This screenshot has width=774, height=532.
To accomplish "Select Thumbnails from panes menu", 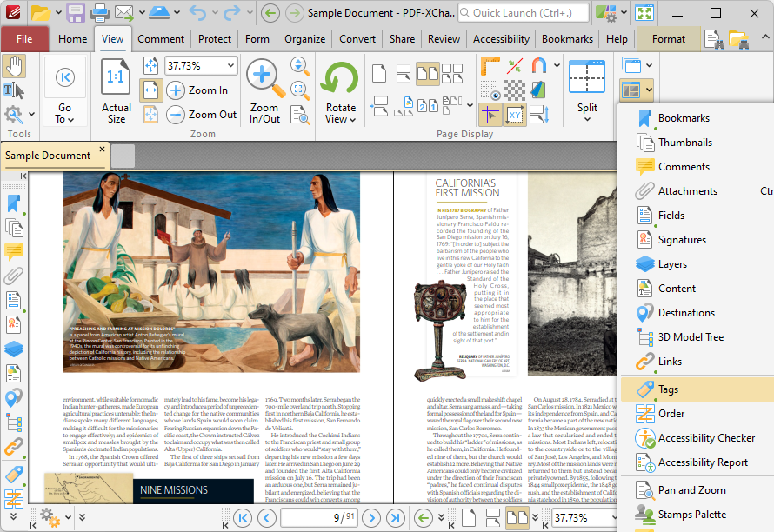I will pos(685,143).
